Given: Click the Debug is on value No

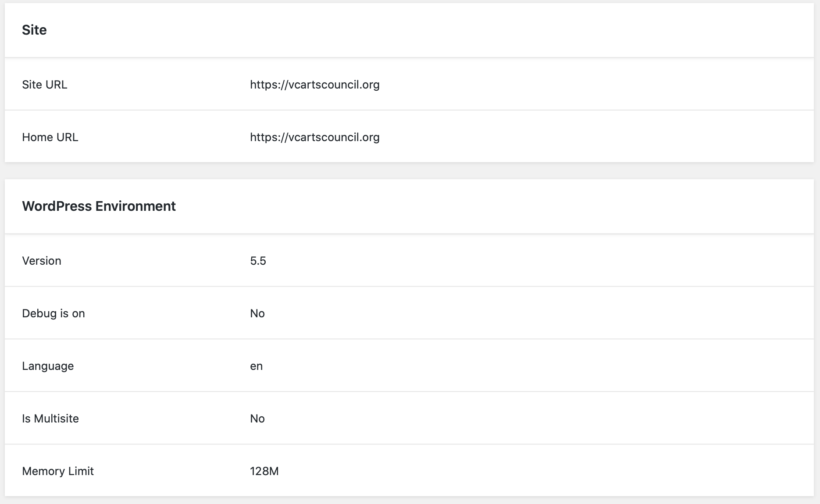Looking at the screenshot, I should (257, 313).
